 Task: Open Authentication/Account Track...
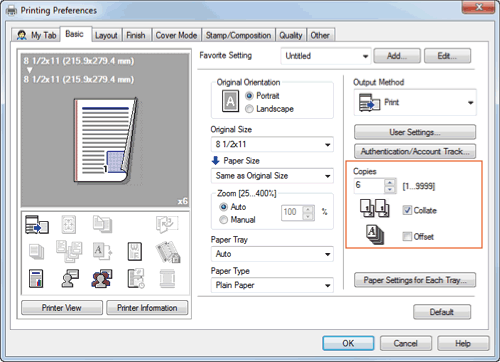pyautogui.click(x=415, y=151)
